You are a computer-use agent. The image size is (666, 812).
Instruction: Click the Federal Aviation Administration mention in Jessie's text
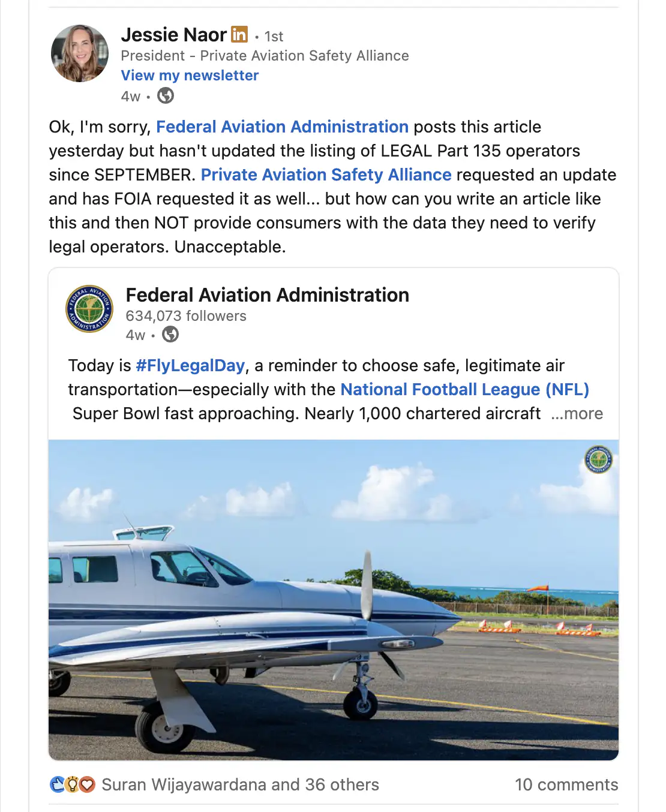point(282,127)
